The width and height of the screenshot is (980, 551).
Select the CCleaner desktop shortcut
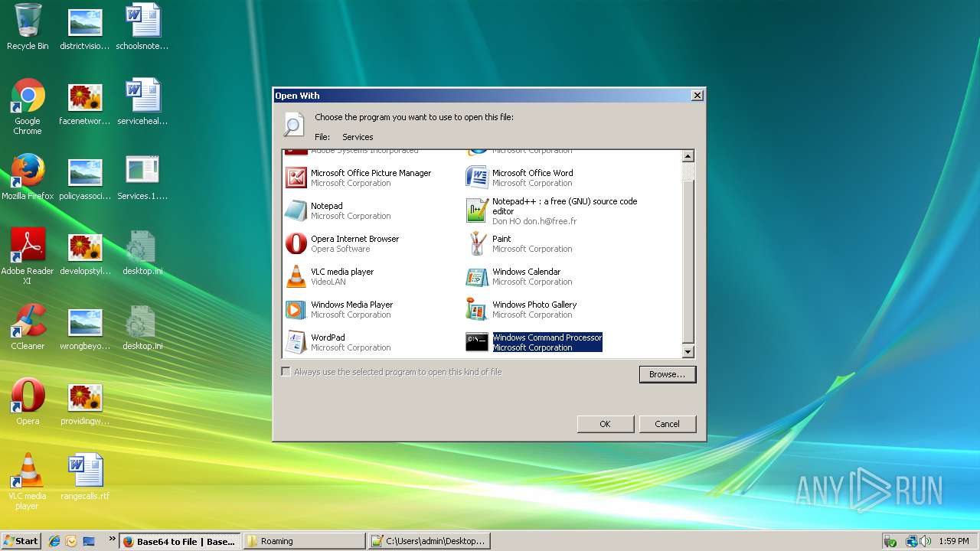click(x=28, y=327)
